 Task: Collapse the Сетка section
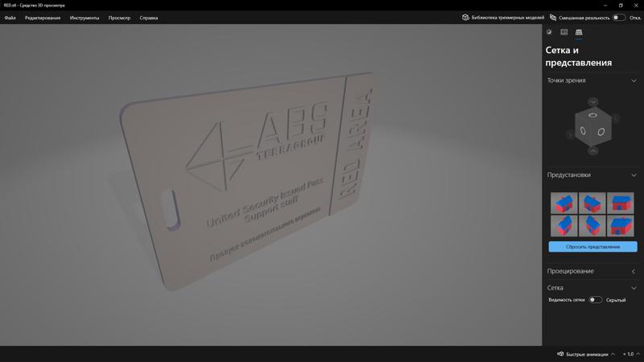(x=634, y=288)
